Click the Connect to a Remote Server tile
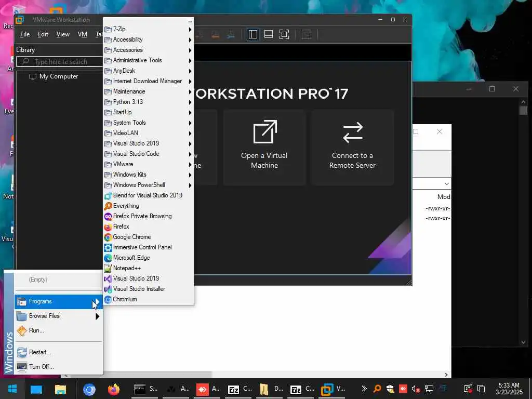Viewport: 532px width, 399px height. click(352, 147)
